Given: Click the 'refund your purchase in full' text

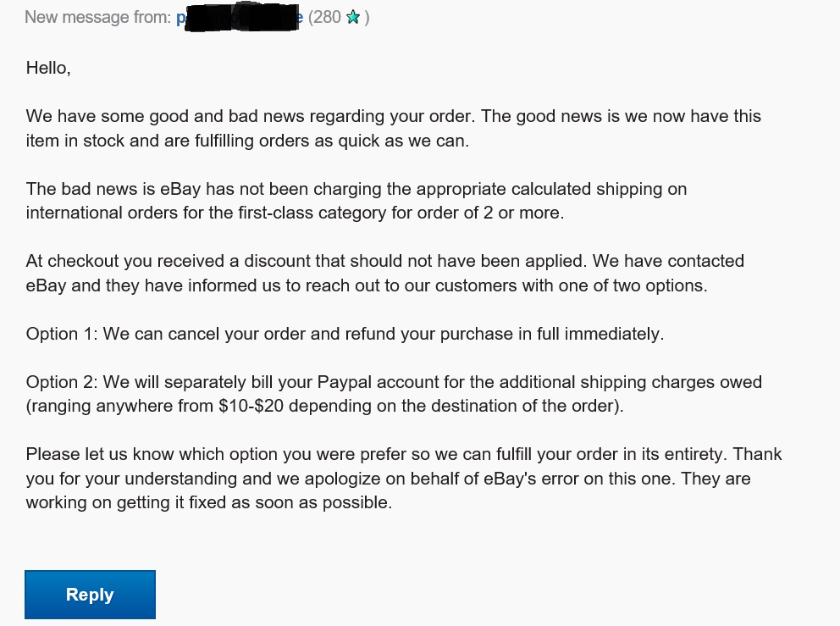Looking at the screenshot, I should click(x=452, y=334).
